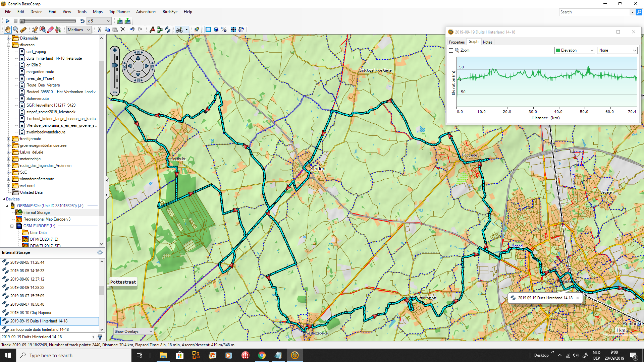Viewport: 644px width, 362px height.
Task: Switch to 2D map view icon
Action: tap(208, 29)
